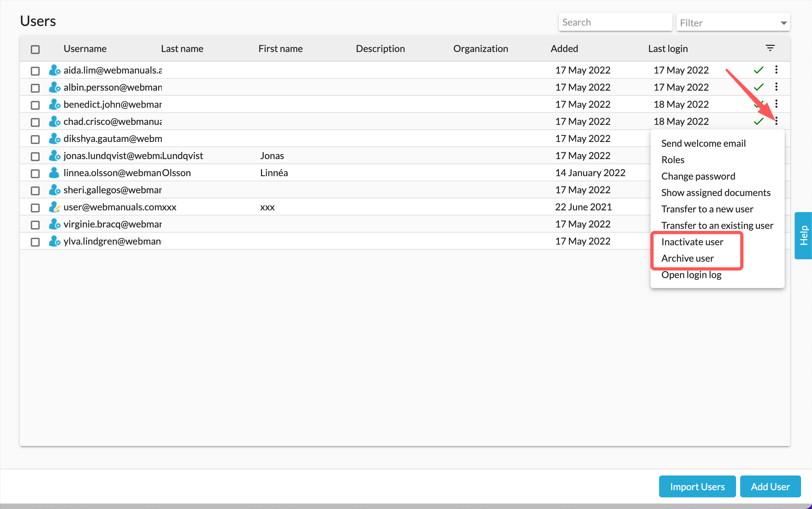The image size is (812, 509).
Task: Check the box for chad.crisco row
Action: click(35, 122)
